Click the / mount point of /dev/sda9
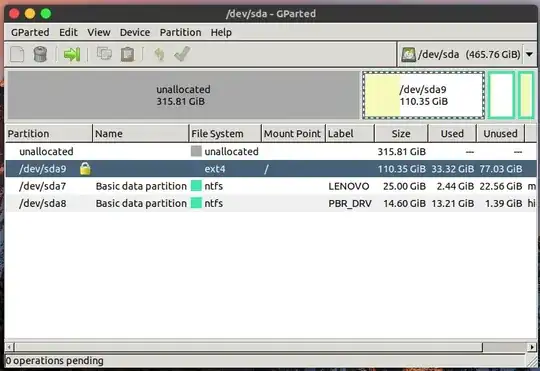Viewport: 540px width, 371px height. click(x=266, y=169)
